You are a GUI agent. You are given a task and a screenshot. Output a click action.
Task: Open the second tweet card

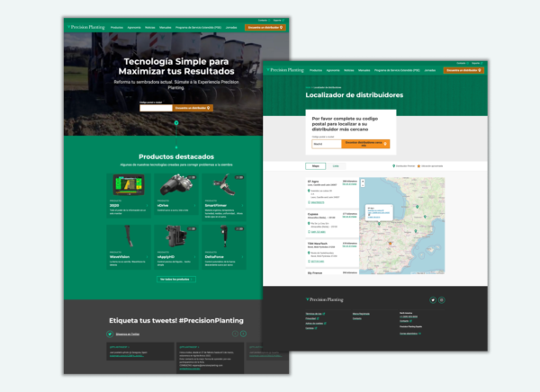pos(210,358)
